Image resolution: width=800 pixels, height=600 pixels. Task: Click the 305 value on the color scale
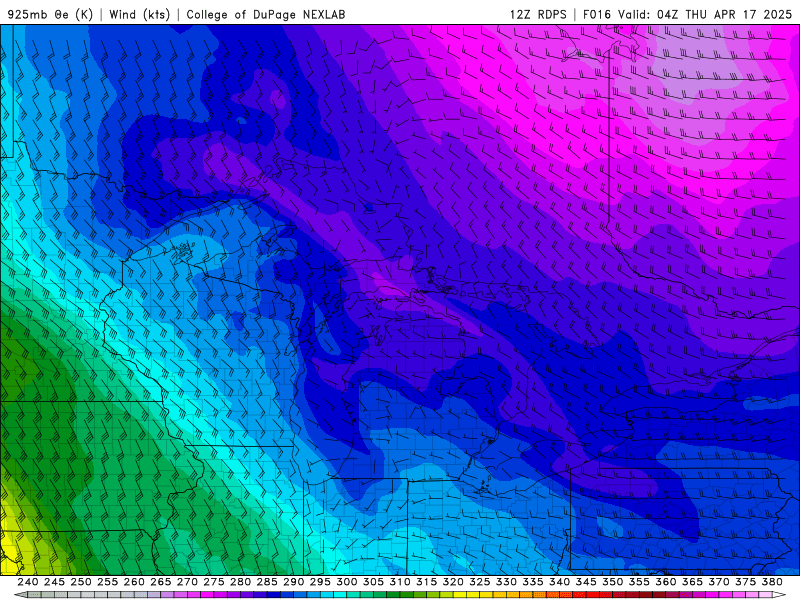coord(373,582)
